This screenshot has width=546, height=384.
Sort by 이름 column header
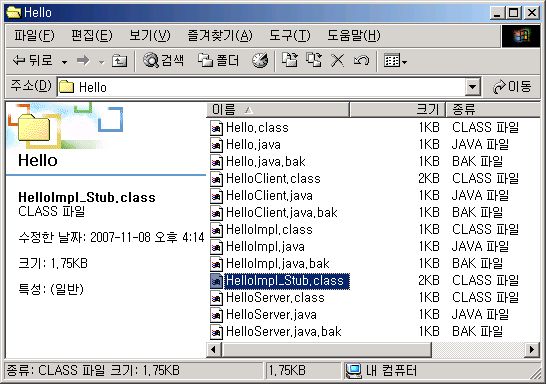tap(278, 110)
